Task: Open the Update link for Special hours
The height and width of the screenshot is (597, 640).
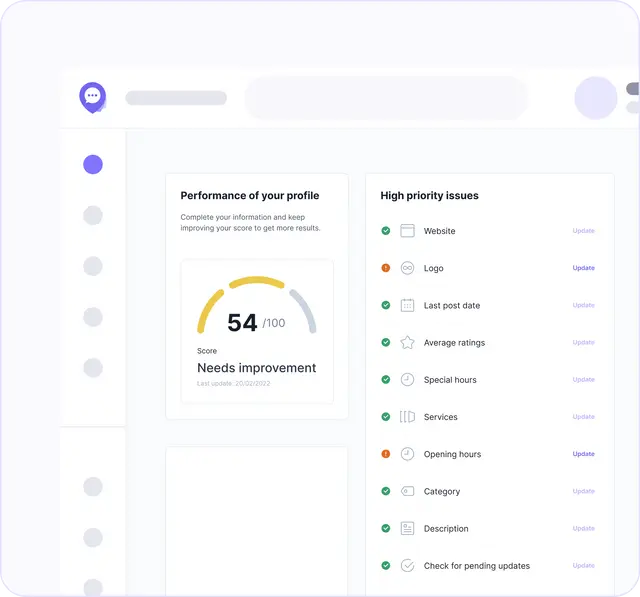Action: (x=584, y=380)
